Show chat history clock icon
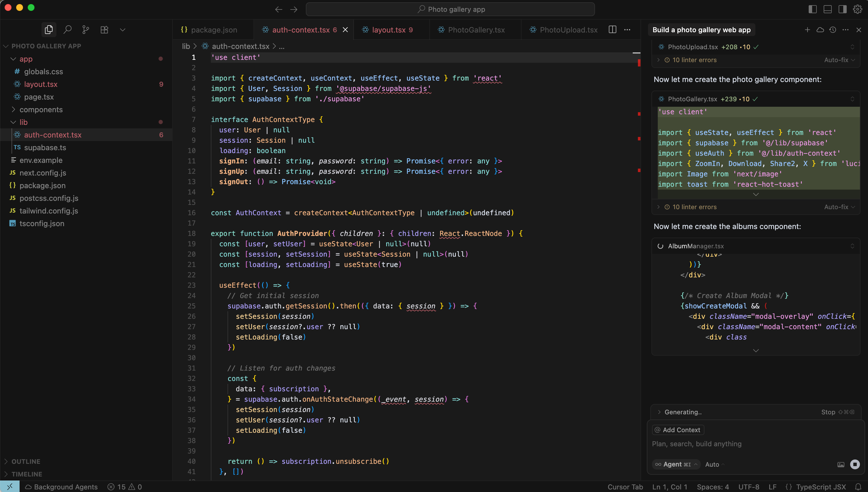868x492 pixels. (x=833, y=30)
